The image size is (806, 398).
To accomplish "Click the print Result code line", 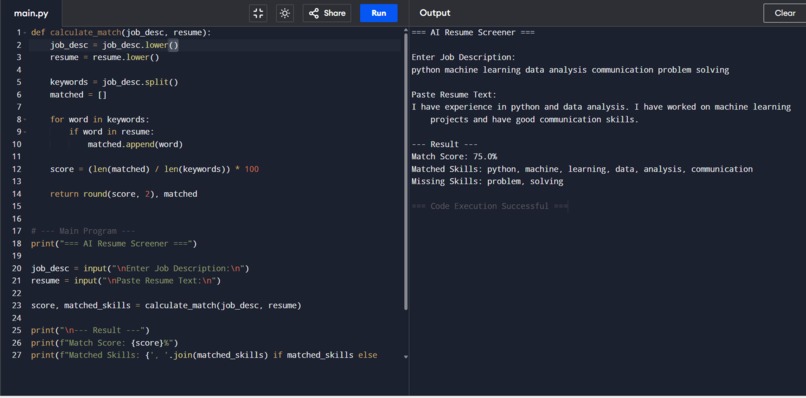I will [x=90, y=330].
